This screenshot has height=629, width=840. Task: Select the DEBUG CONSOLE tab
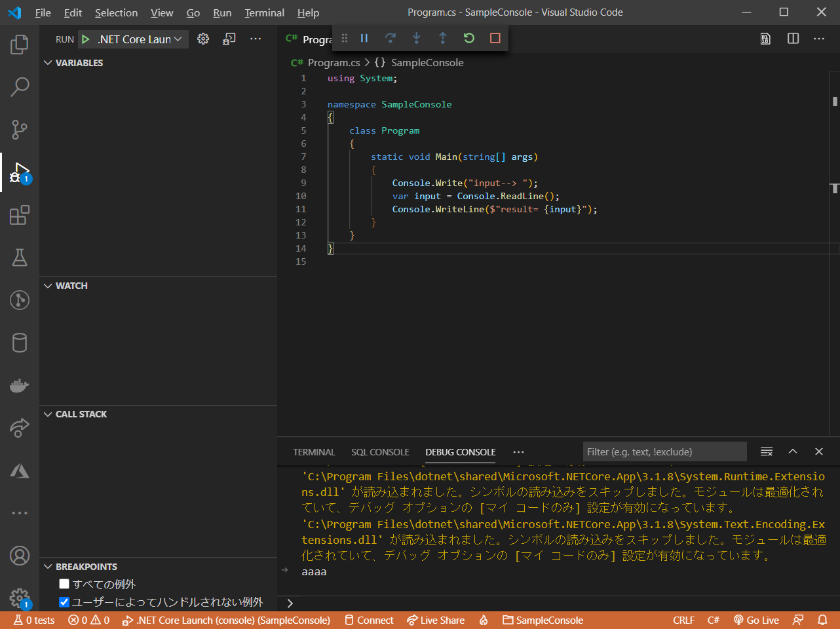pyautogui.click(x=461, y=452)
